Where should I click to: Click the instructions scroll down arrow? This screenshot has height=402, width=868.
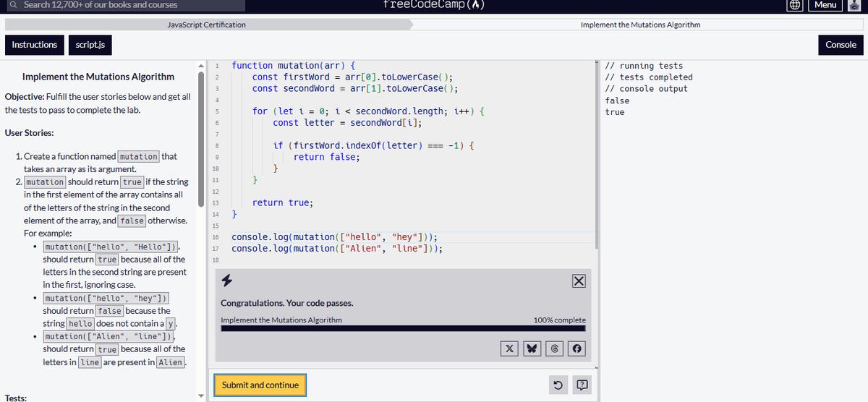(202, 395)
